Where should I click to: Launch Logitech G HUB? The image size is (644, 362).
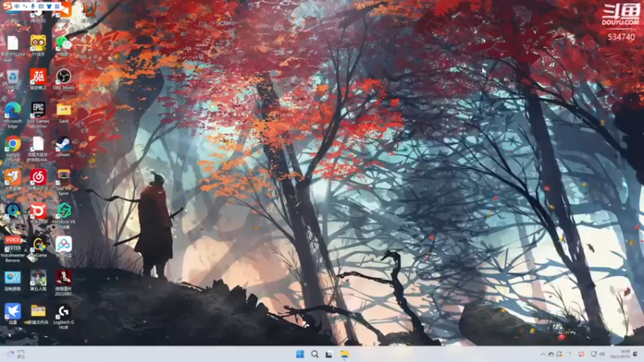click(x=64, y=311)
